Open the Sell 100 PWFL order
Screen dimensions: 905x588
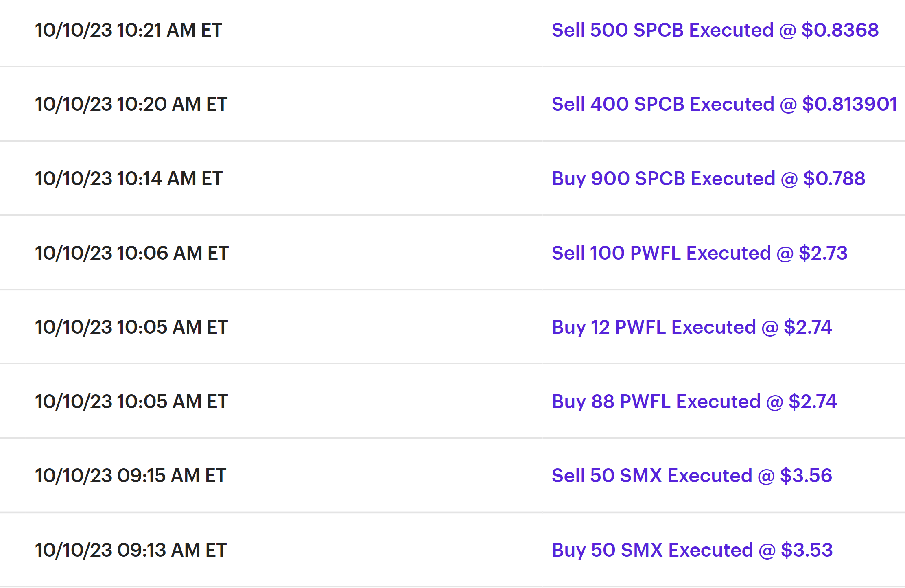point(699,253)
